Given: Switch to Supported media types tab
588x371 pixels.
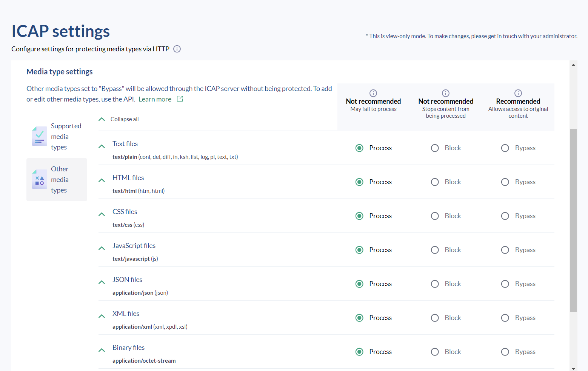Looking at the screenshot, I should [57, 137].
